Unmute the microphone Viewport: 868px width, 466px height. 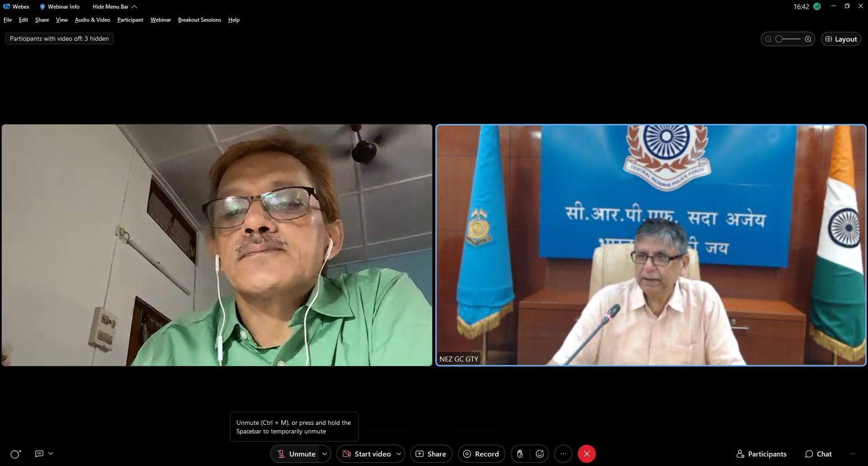(x=297, y=454)
